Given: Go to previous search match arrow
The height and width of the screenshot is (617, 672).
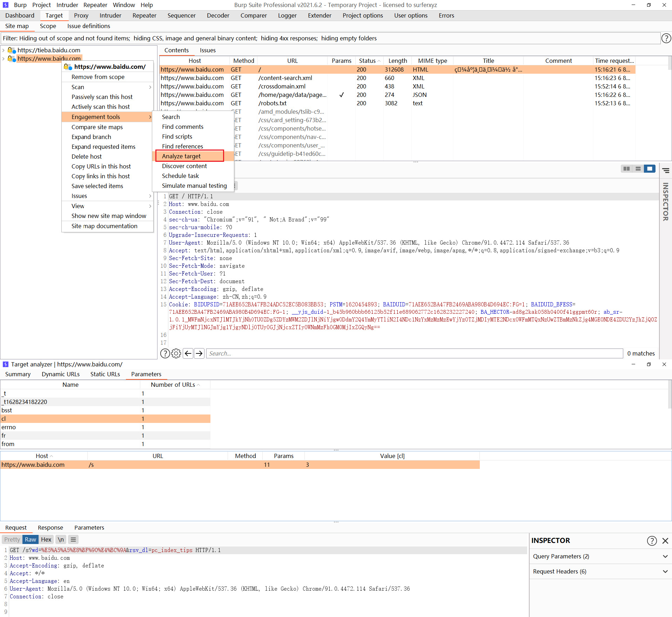Looking at the screenshot, I should point(188,353).
